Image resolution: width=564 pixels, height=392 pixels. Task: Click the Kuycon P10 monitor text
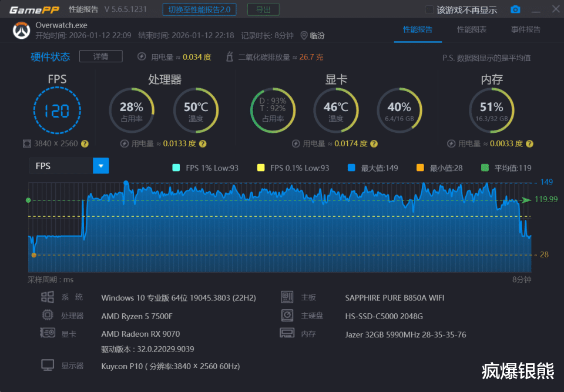click(170, 366)
